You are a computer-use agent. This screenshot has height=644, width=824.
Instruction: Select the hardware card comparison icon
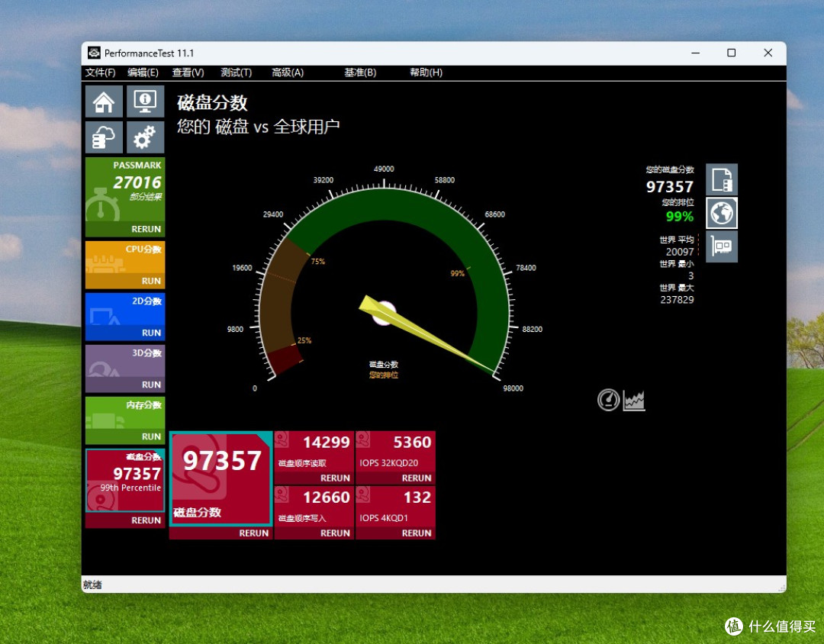tap(722, 246)
